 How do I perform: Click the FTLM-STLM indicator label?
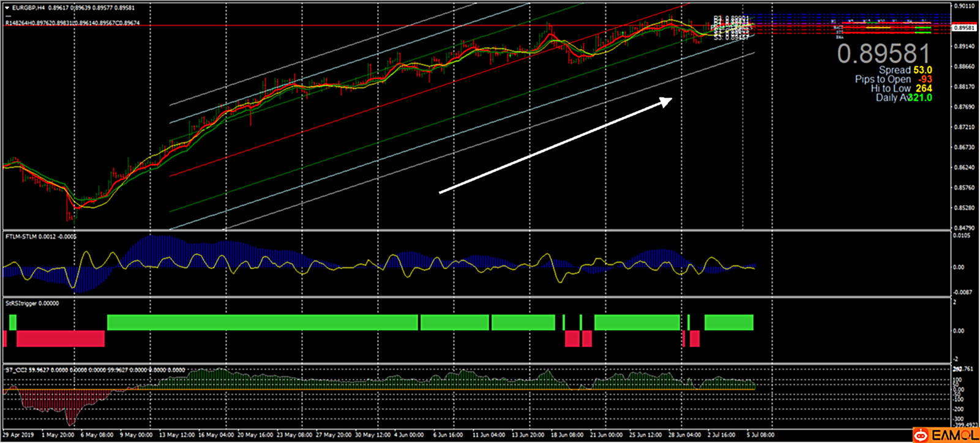coord(21,236)
